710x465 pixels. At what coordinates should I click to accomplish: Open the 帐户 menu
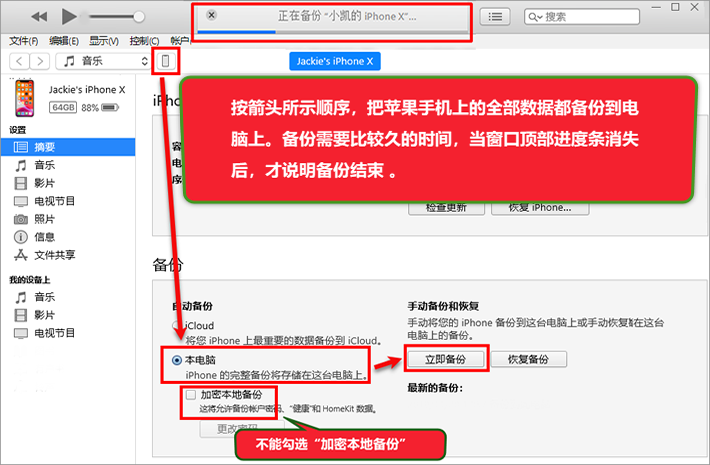click(181, 41)
